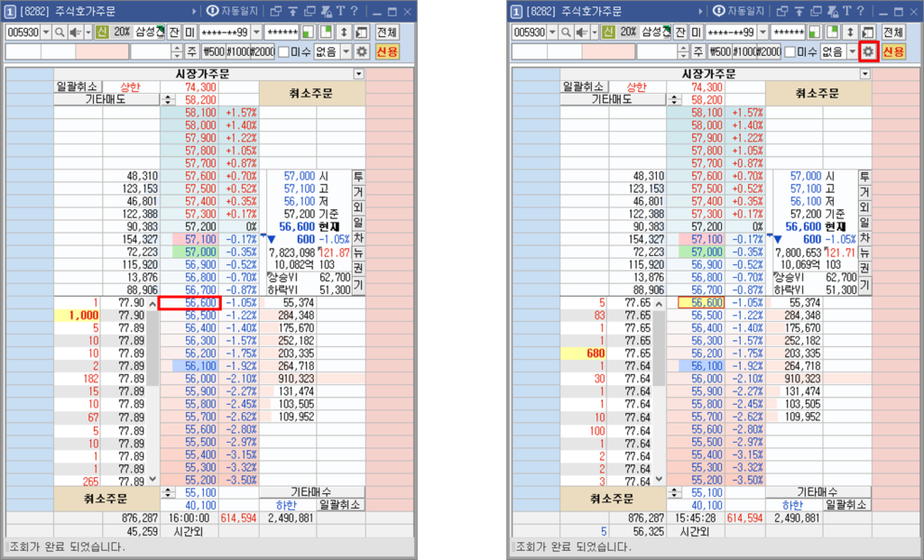Click the bottom-left green layout icon in left window

309,32
